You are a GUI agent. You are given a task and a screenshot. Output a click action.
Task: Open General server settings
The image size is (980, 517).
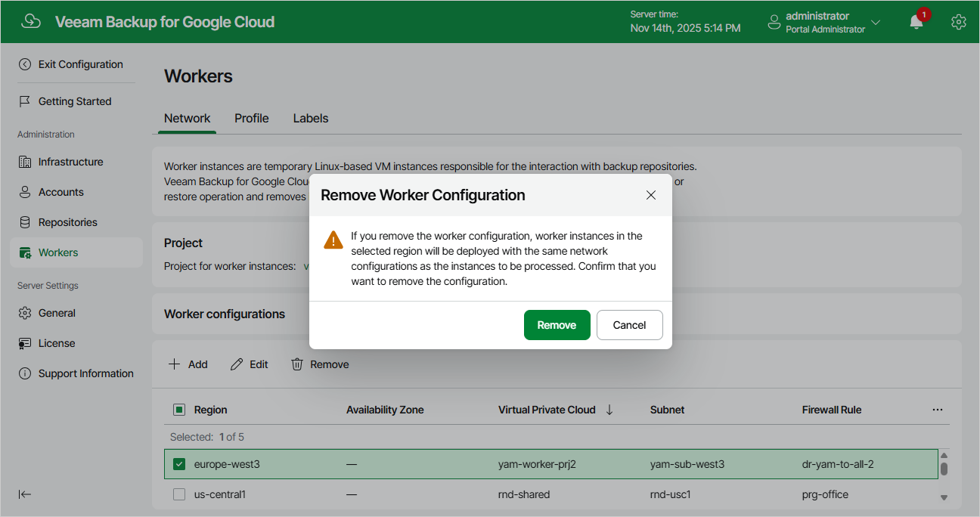coord(57,313)
